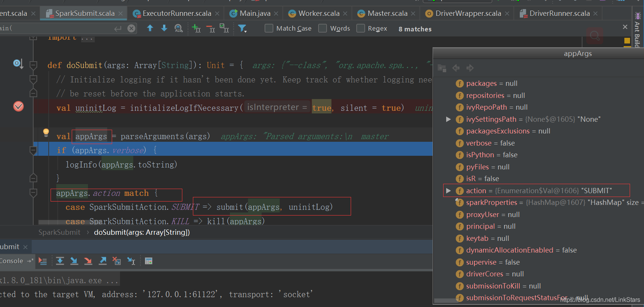Open the search filter dropdown
The width and height of the screenshot is (644, 307).
tap(242, 28)
